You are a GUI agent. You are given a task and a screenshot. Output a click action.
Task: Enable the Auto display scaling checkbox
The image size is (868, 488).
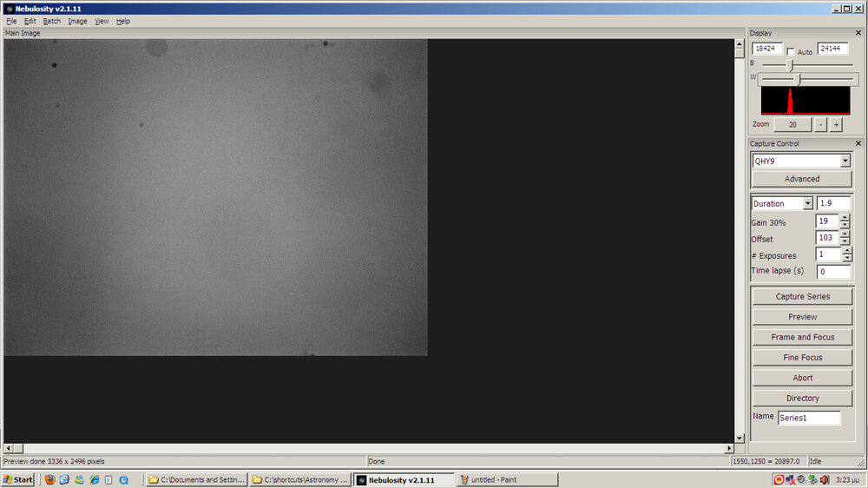coord(791,51)
